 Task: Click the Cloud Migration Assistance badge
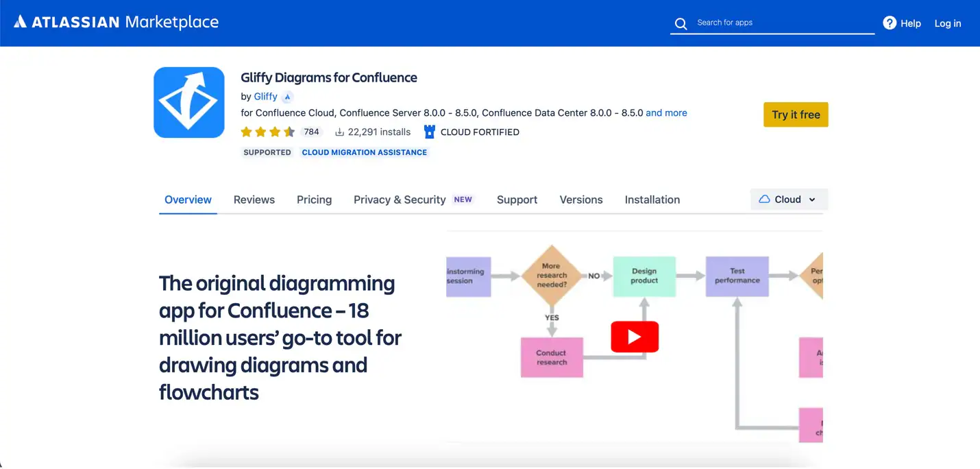365,152
